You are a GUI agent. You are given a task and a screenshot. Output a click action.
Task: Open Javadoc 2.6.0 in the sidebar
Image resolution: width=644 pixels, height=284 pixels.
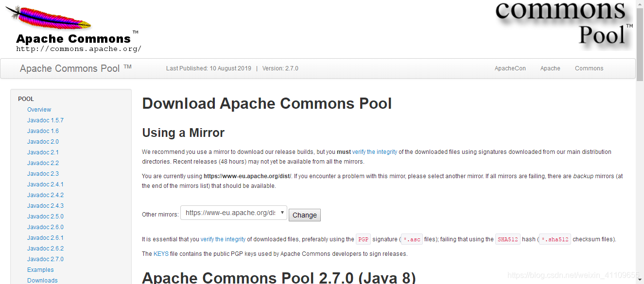pyautogui.click(x=45, y=227)
